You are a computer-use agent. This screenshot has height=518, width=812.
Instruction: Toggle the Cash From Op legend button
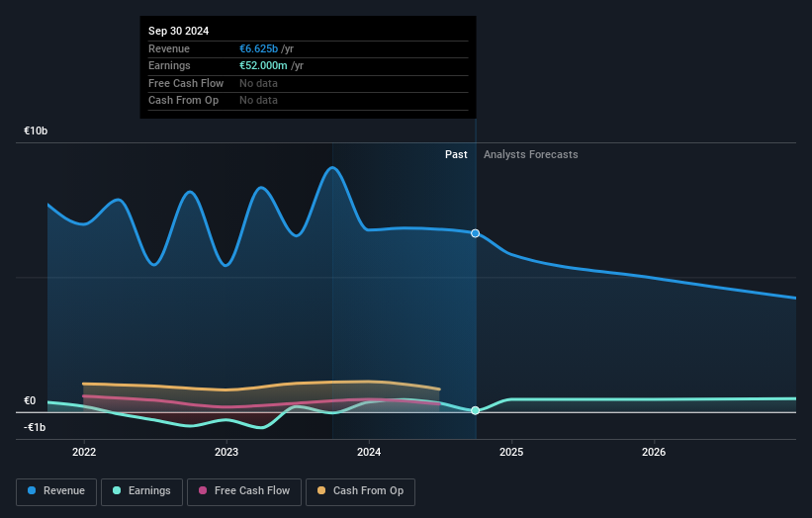tap(360, 491)
